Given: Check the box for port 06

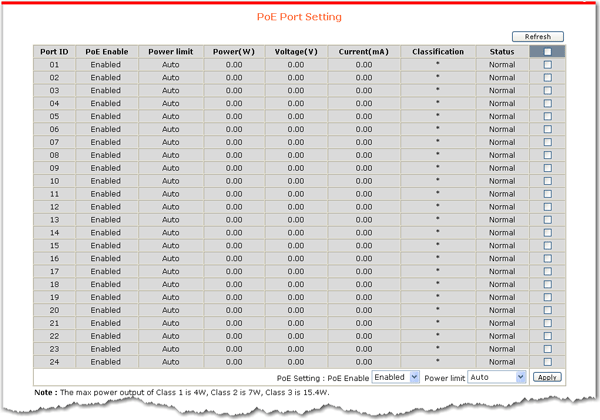Looking at the screenshot, I should 548,129.
